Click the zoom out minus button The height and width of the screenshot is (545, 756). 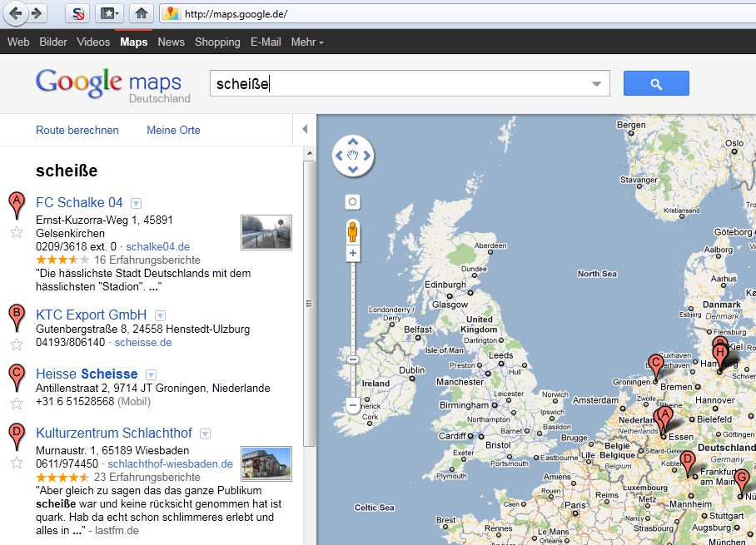coord(353,406)
